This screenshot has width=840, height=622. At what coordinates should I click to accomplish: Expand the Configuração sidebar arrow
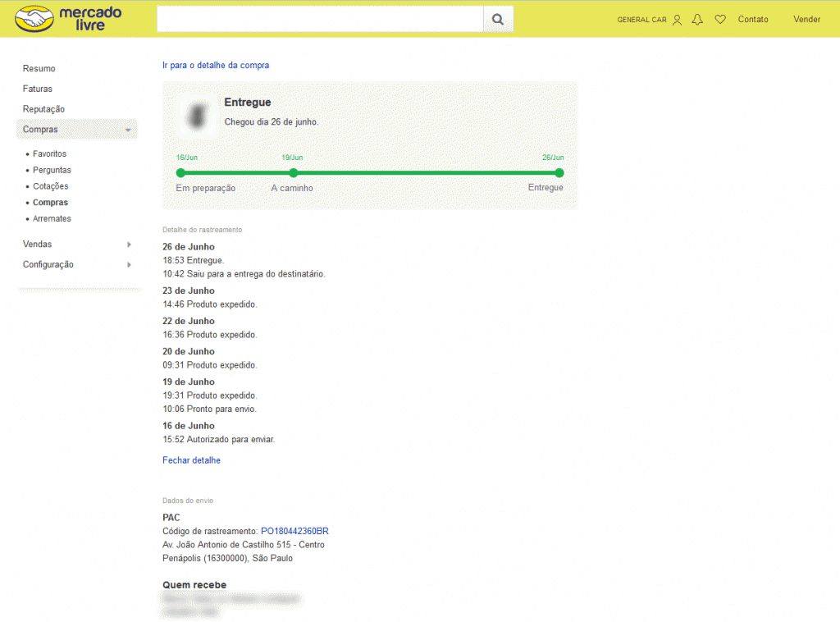pos(129,265)
